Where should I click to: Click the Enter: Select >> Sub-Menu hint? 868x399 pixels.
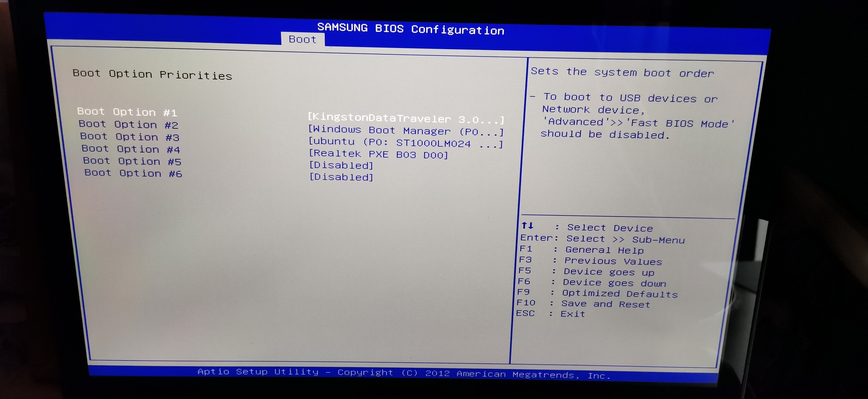[x=602, y=239]
